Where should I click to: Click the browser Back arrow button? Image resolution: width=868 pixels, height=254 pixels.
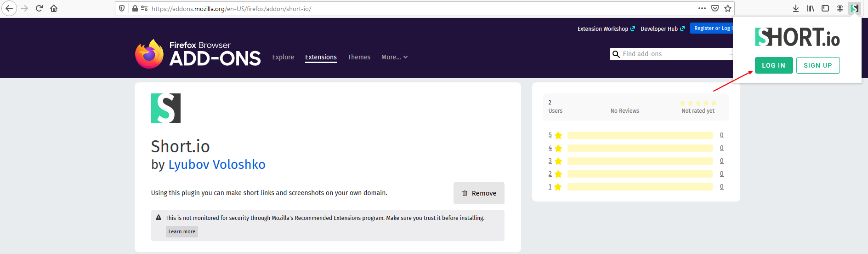click(9, 8)
